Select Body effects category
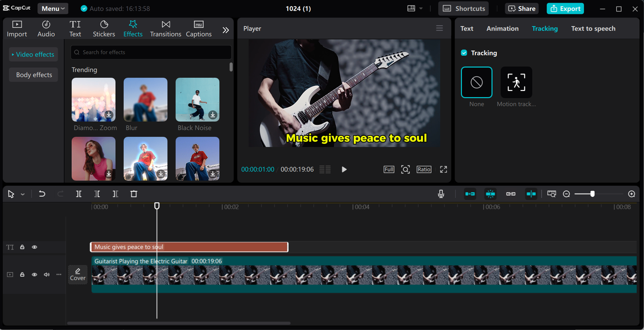Viewport: 644px width, 330px height. click(x=34, y=75)
